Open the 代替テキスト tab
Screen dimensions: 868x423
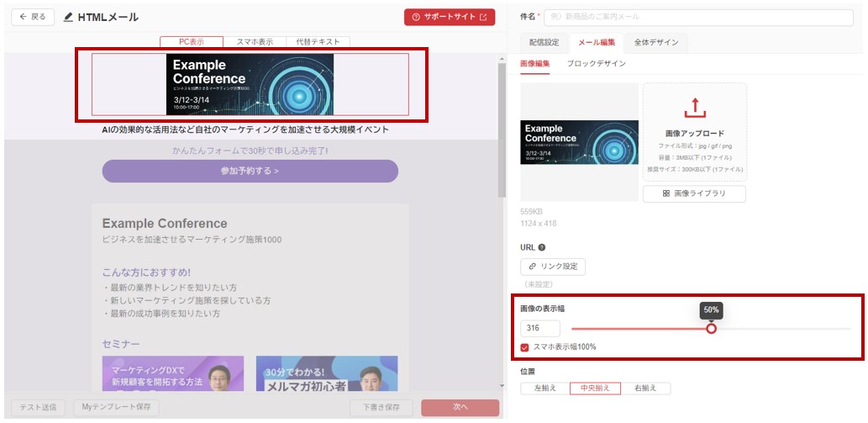coord(318,41)
